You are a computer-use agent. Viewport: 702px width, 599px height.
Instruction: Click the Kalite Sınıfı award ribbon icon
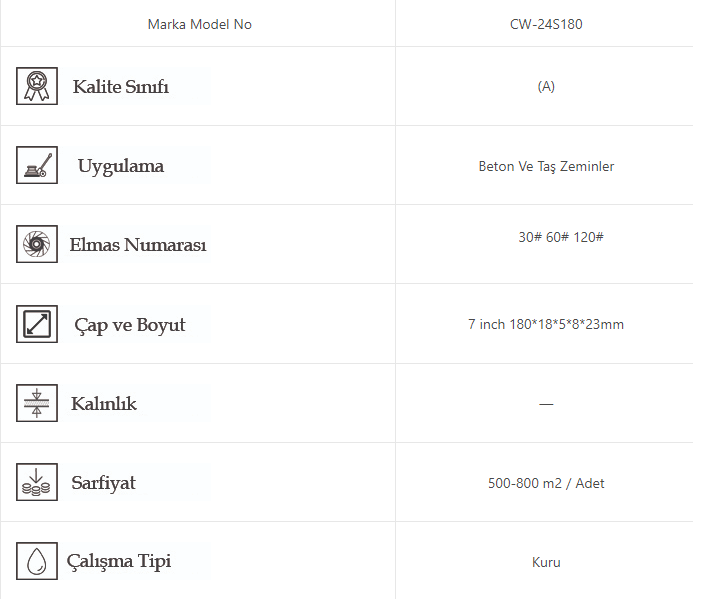[37, 86]
